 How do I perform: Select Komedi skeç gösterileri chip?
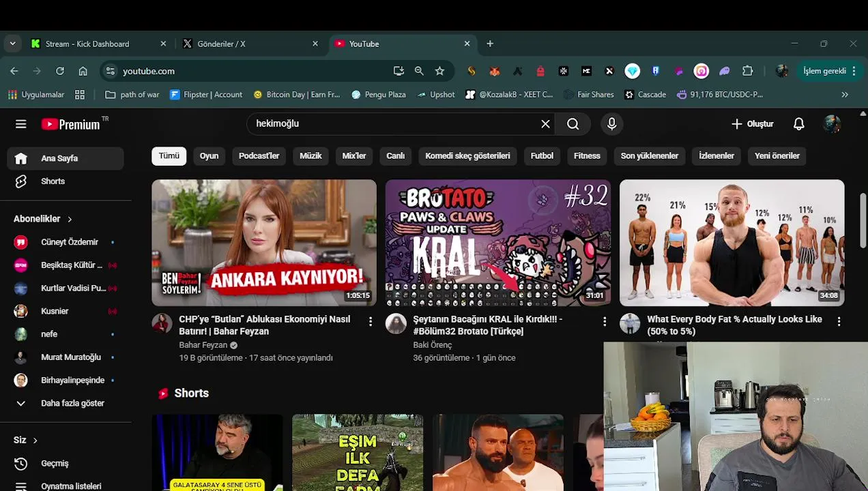(x=467, y=156)
